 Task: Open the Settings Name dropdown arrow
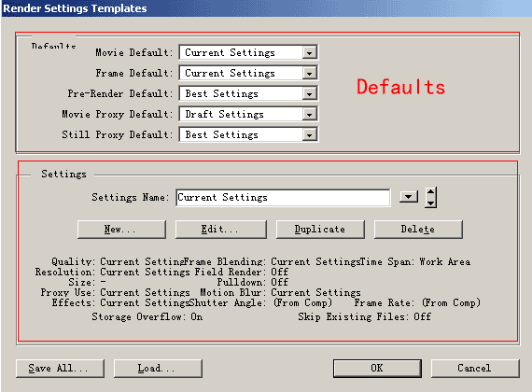tap(409, 197)
